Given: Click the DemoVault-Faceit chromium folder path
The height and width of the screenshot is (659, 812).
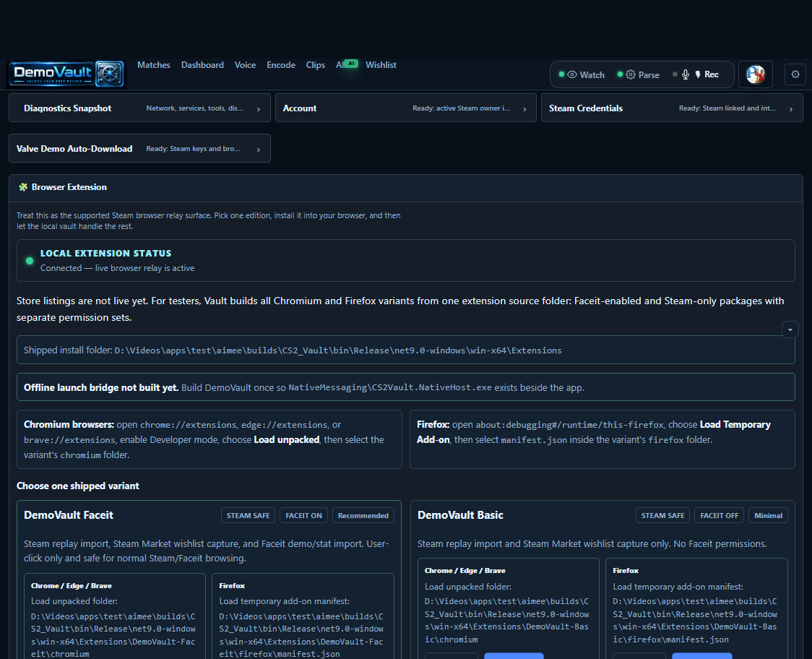Looking at the screenshot, I should [113, 635].
